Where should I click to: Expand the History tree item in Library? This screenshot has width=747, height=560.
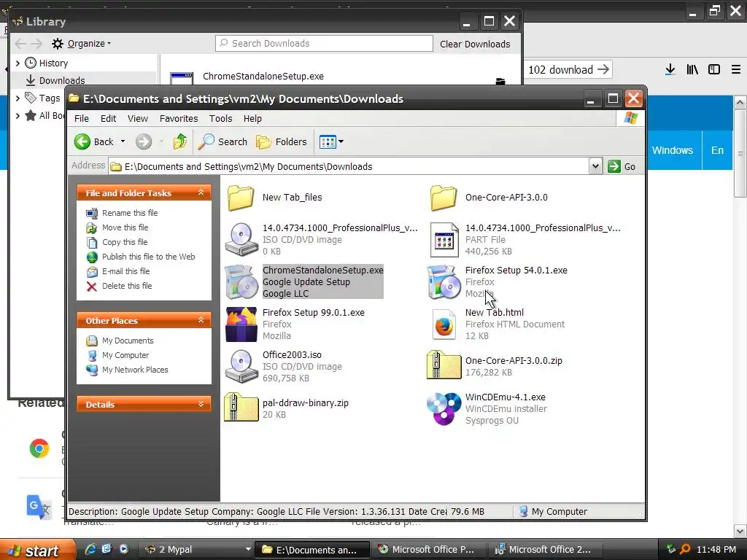(x=18, y=63)
